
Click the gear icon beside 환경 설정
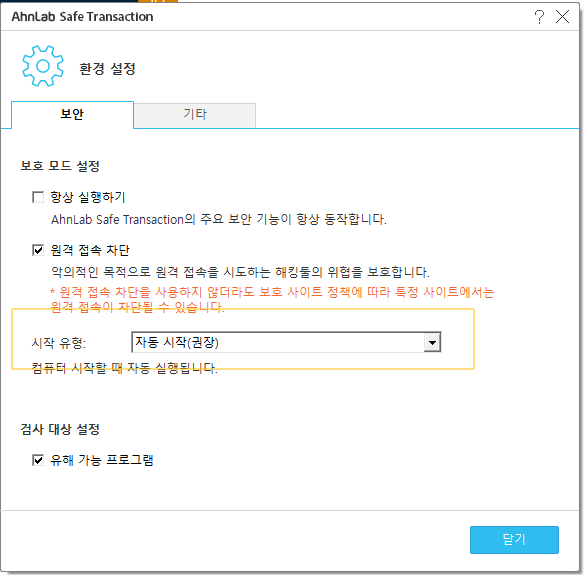coord(43,66)
